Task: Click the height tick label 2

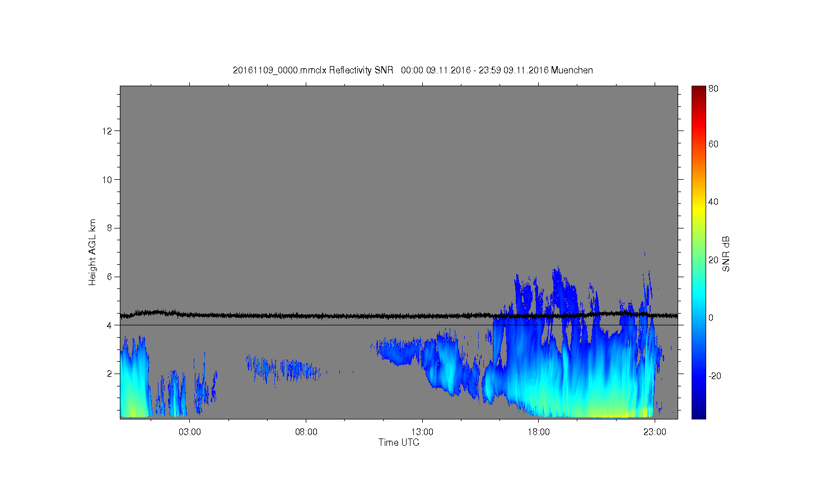Action: [x=110, y=374]
